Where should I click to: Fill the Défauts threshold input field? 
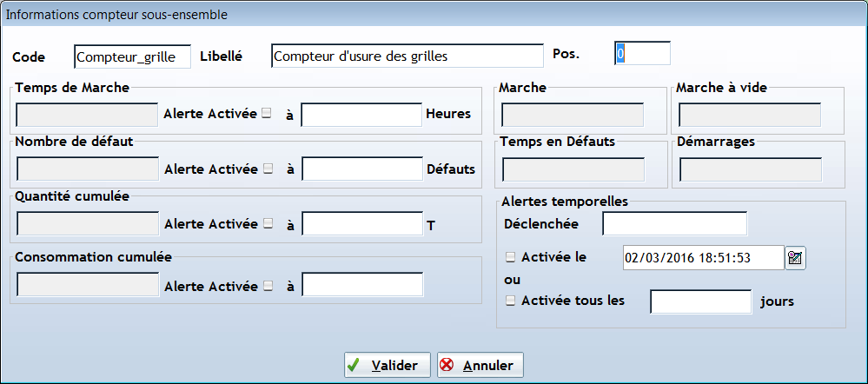(x=362, y=169)
